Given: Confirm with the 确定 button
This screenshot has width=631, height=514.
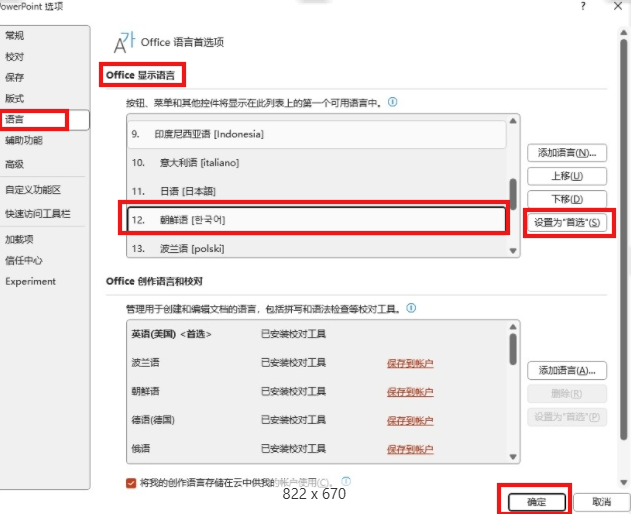Looking at the screenshot, I should 537,502.
